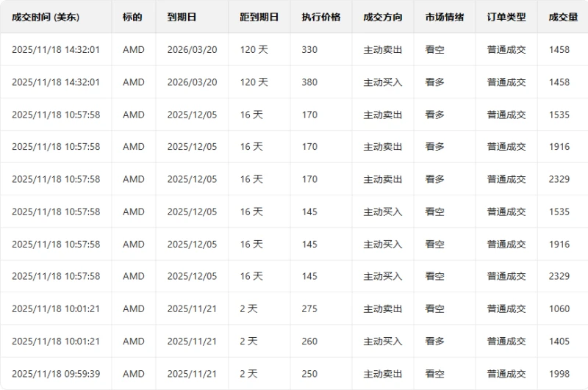Screen dimensions: 588x390
Task: Click the strike price 330 cell
Action: coord(309,50)
